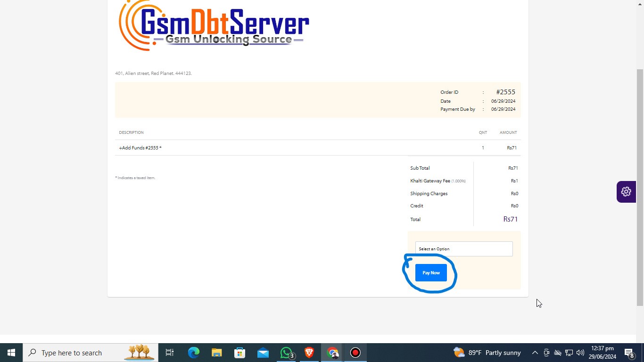Click the Pay Now button
The height and width of the screenshot is (362, 644).
click(431, 273)
